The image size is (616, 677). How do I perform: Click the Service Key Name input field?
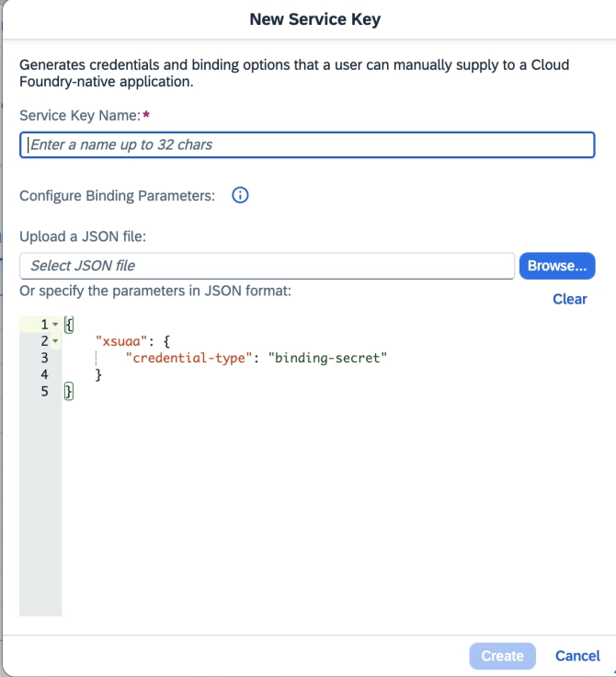pos(307,145)
